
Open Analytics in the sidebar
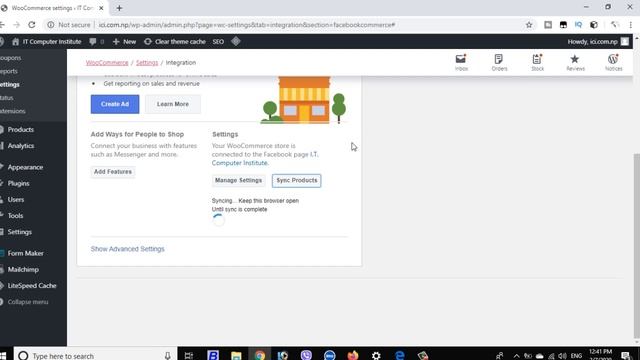21,146
